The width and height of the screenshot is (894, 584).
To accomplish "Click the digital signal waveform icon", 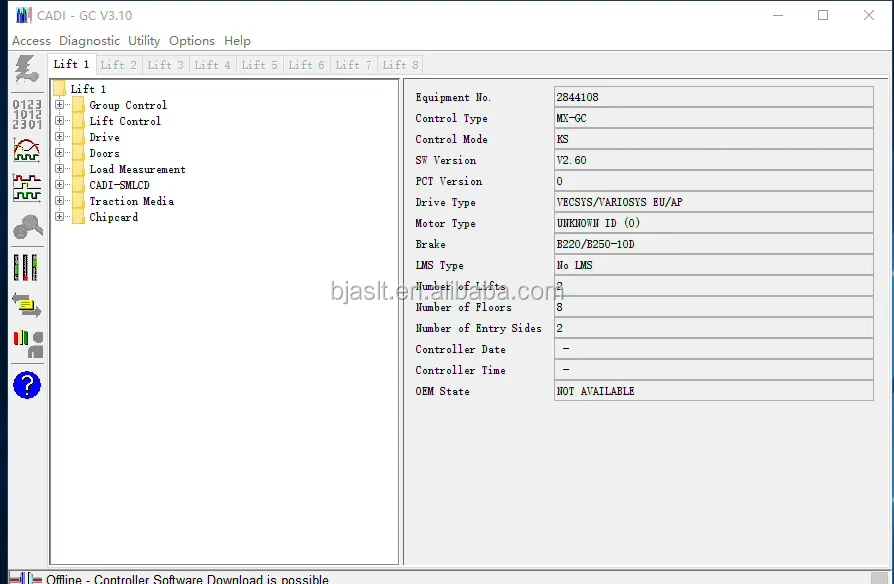I will (26, 188).
